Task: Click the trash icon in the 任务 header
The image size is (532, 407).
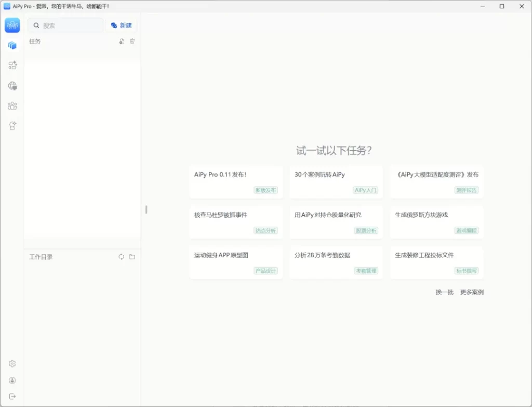Action: click(x=132, y=42)
